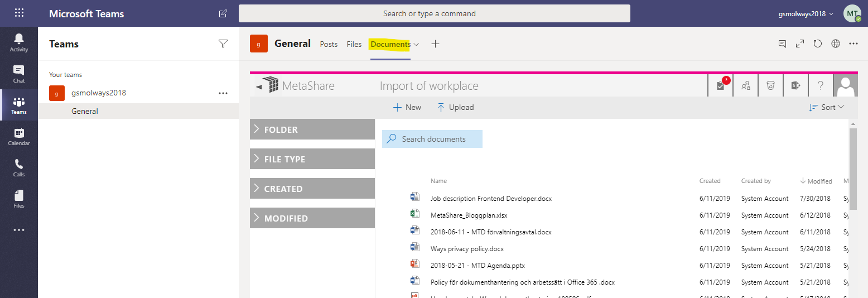
Task: Sort by Created by column header
Action: [x=756, y=181]
